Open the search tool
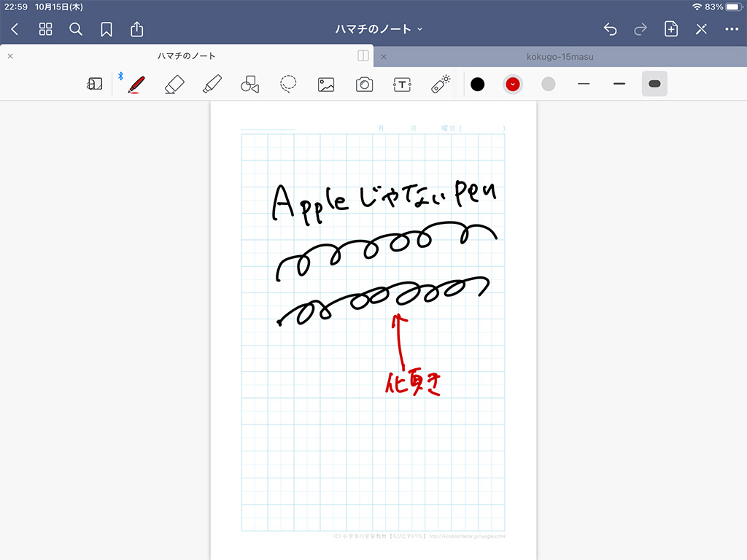747x560 pixels. tap(76, 29)
